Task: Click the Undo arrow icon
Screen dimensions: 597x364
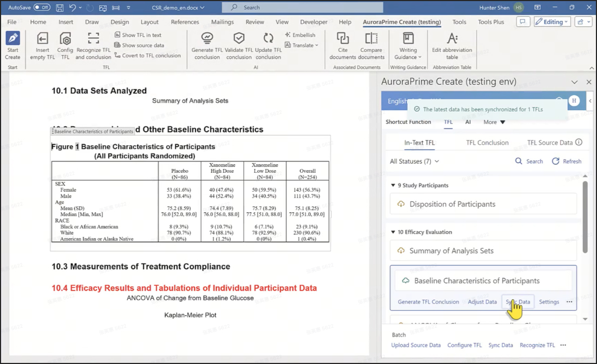Action: point(72,7)
